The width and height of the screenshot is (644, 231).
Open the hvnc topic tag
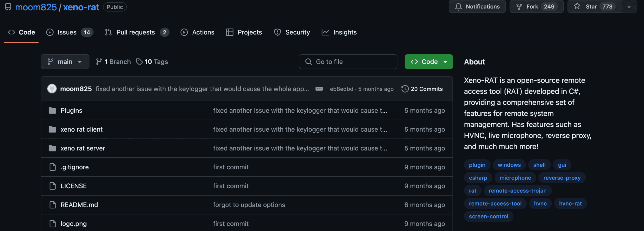[x=540, y=204]
